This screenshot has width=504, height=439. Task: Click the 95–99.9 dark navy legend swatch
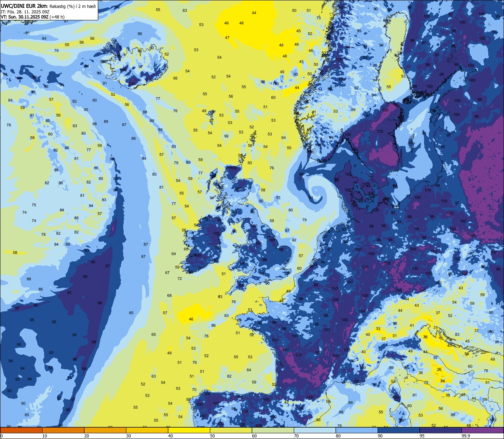(x=441, y=430)
